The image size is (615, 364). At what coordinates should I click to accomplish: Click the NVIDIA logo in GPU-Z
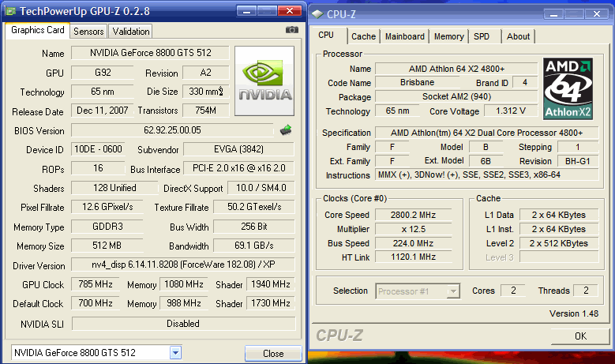click(x=264, y=81)
